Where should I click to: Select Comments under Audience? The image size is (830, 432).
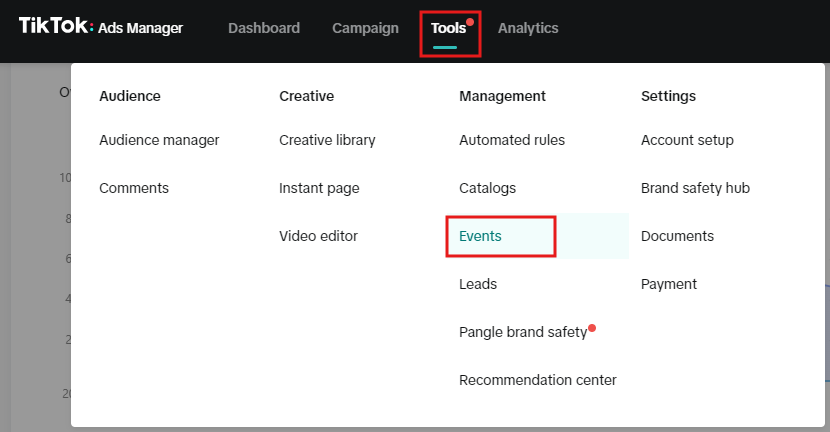pyautogui.click(x=134, y=188)
